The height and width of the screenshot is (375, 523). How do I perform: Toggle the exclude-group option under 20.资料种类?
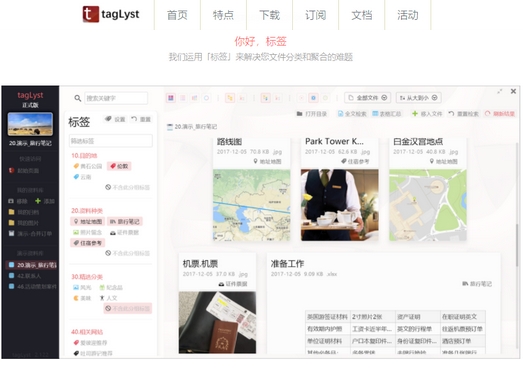[128, 253]
